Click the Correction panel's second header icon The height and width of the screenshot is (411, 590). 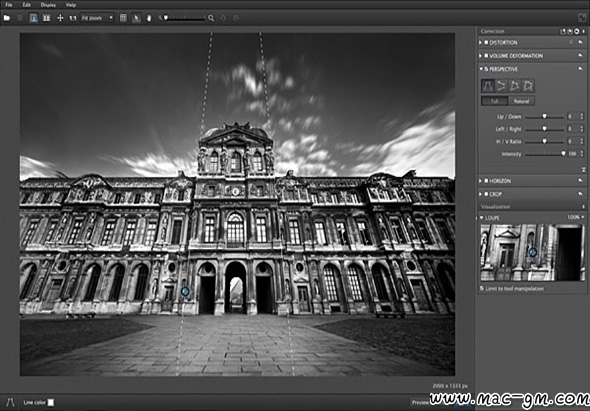[x=569, y=32]
